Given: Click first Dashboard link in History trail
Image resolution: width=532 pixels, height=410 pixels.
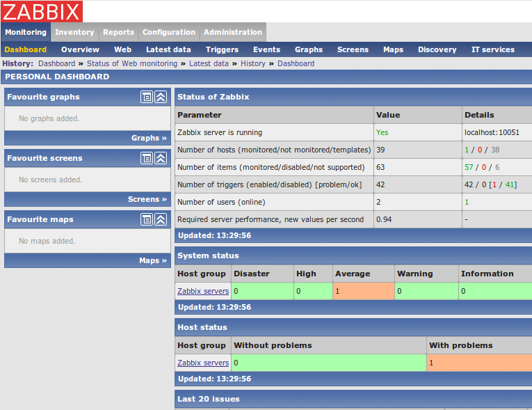Looking at the screenshot, I should (56, 63).
